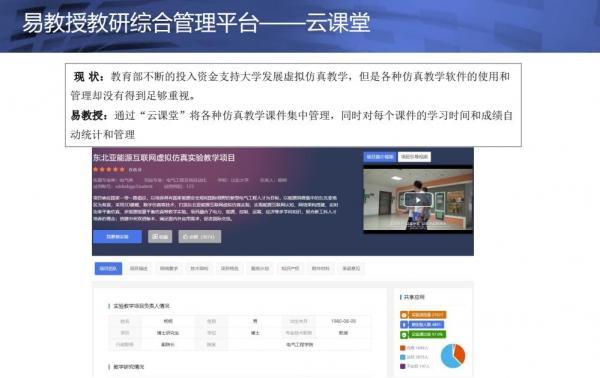Viewport: 600px width, 378px height.
Task: Open the 网络要求 tab
Action: tap(169, 269)
